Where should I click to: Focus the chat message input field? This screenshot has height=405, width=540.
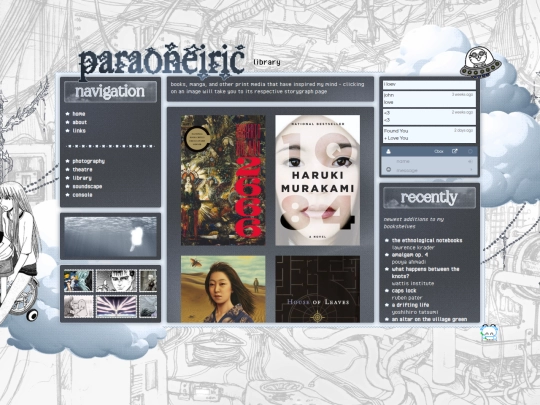click(x=429, y=170)
